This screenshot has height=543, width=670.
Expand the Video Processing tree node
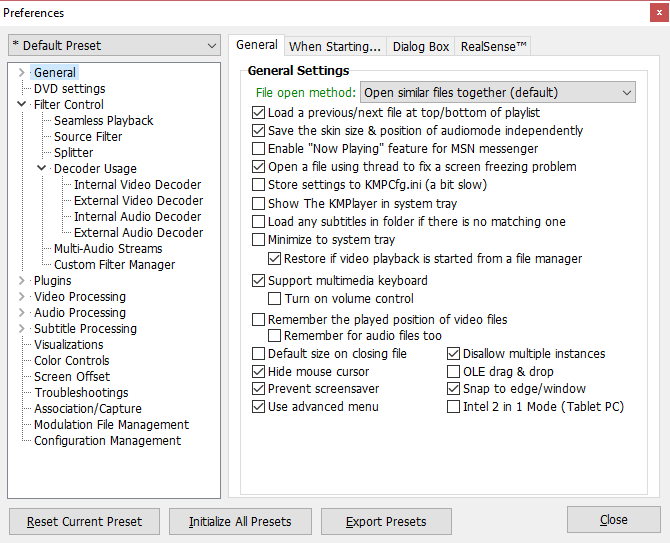(x=22, y=297)
